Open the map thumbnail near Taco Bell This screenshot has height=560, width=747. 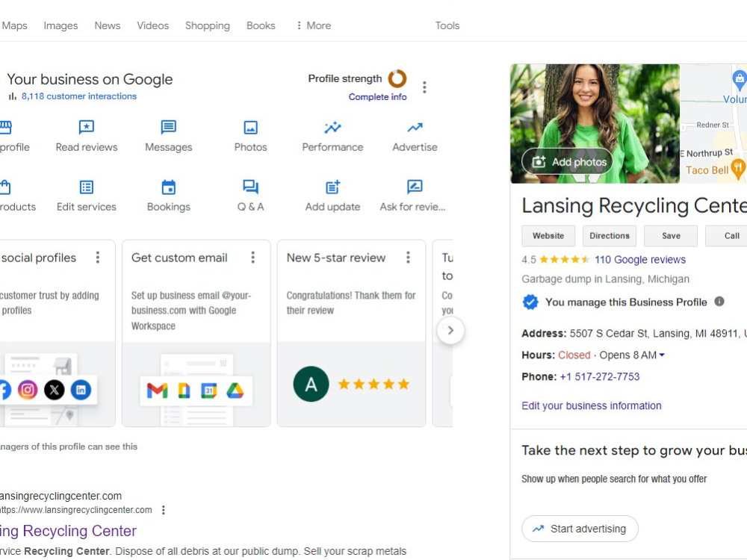point(713,124)
